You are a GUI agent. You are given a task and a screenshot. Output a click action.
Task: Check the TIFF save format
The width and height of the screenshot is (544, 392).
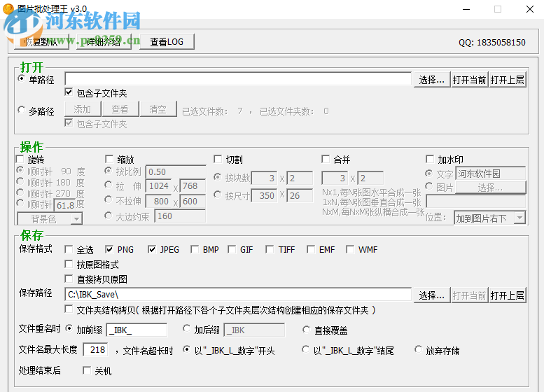coord(270,249)
